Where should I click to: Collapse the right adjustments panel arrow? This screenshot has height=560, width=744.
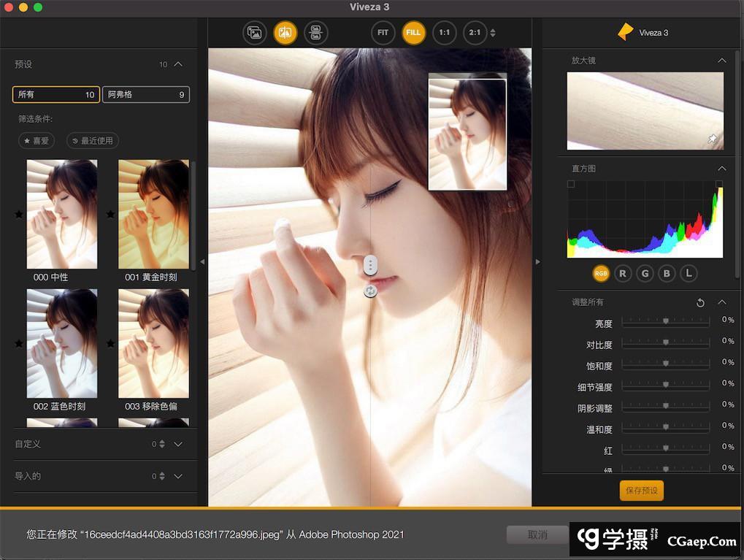click(537, 261)
